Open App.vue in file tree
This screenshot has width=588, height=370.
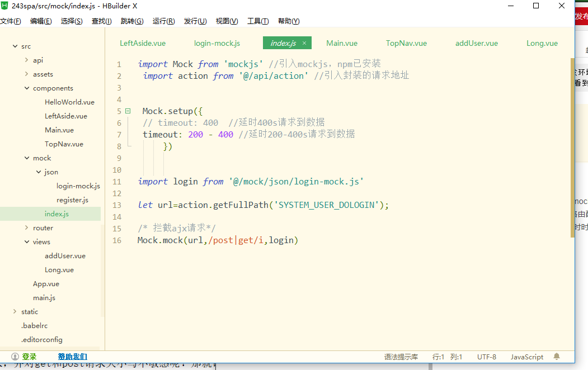(46, 284)
